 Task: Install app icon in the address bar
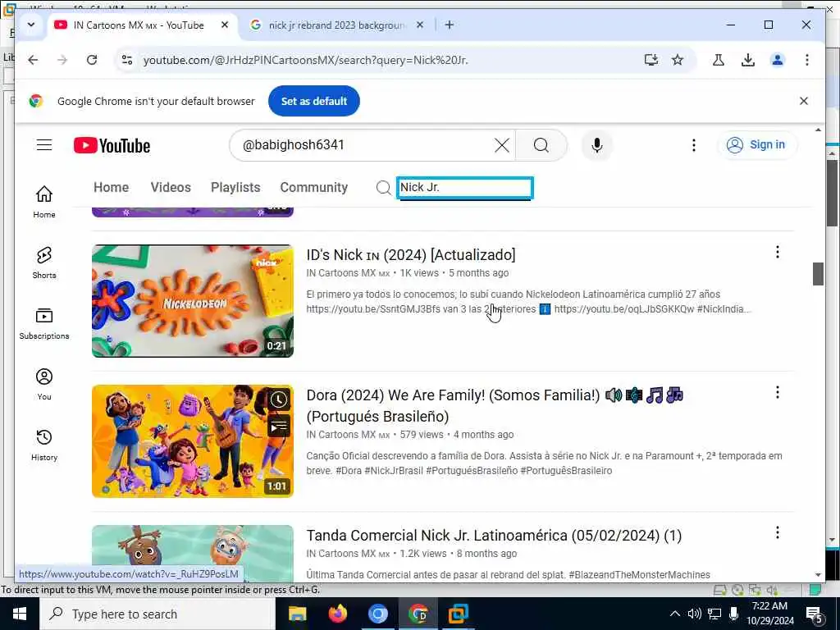tap(651, 60)
